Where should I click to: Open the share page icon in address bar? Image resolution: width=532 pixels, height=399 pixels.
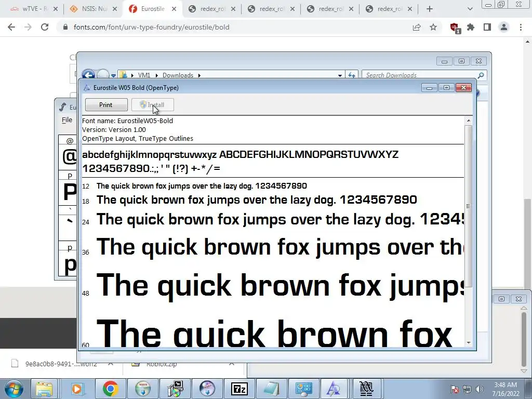(x=417, y=27)
